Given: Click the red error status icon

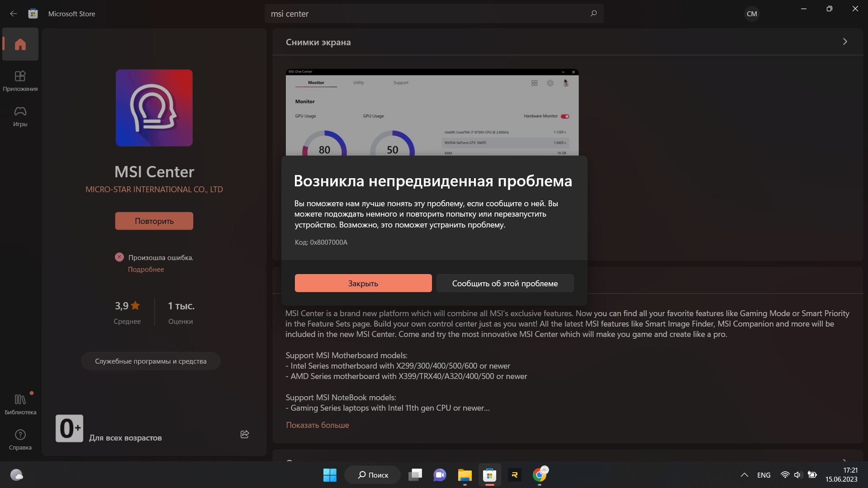Looking at the screenshot, I should (x=119, y=257).
